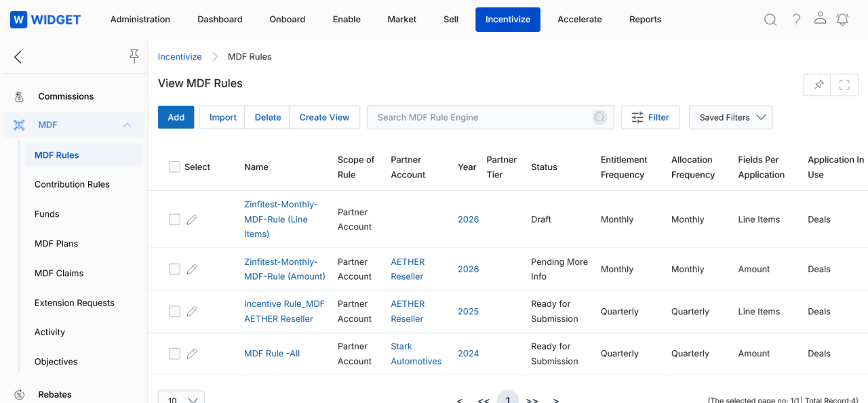Collapse the MDF sidebar section chevron
The image size is (868, 403).
point(127,125)
